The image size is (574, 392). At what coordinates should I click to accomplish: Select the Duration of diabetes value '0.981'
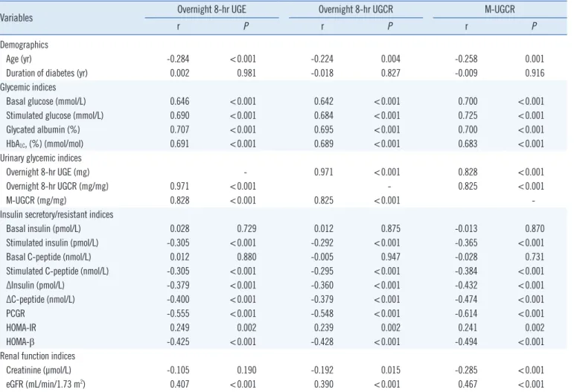(x=246, y=73)
